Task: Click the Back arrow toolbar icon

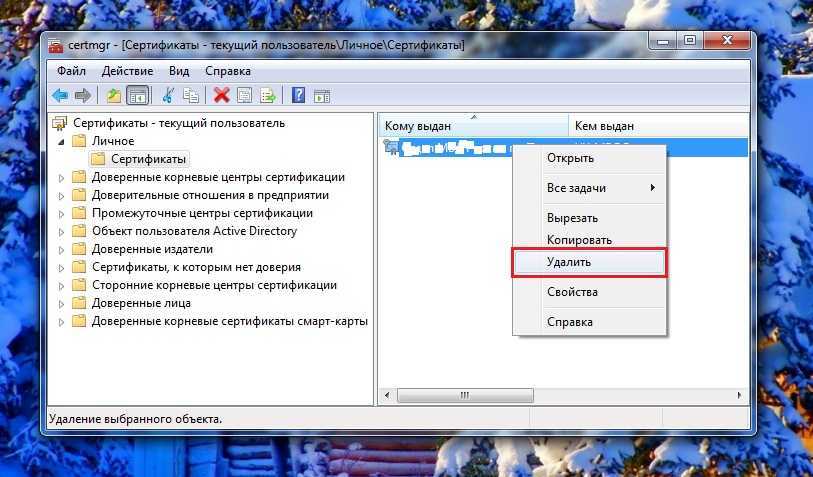Action: 60,96
